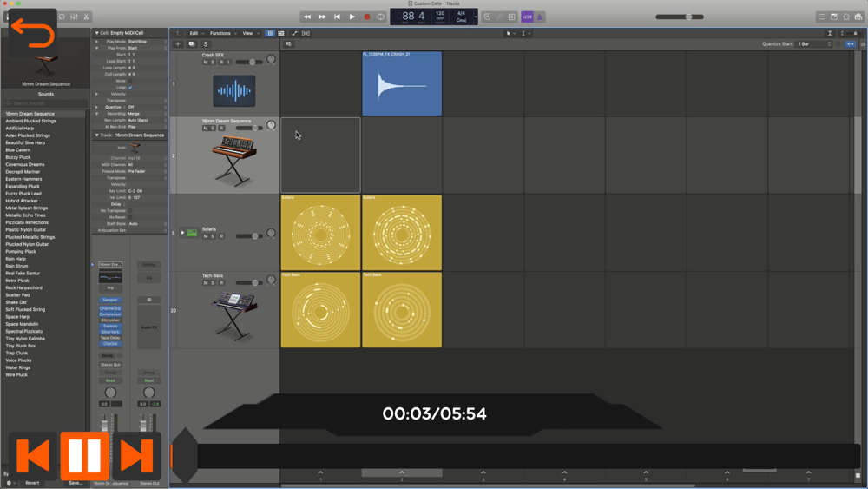Click the Tuner icon in control bar
Screen dimensions: 868x489
pos(499,17)
